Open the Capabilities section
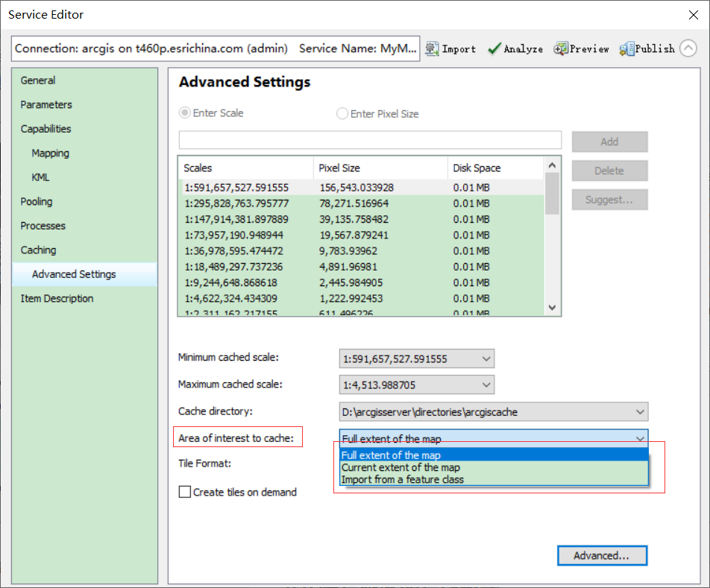 tap(45, 129)
